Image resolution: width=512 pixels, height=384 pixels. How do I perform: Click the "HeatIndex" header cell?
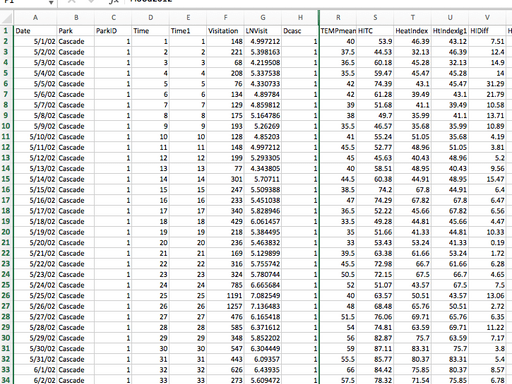(x=413, y=31)
